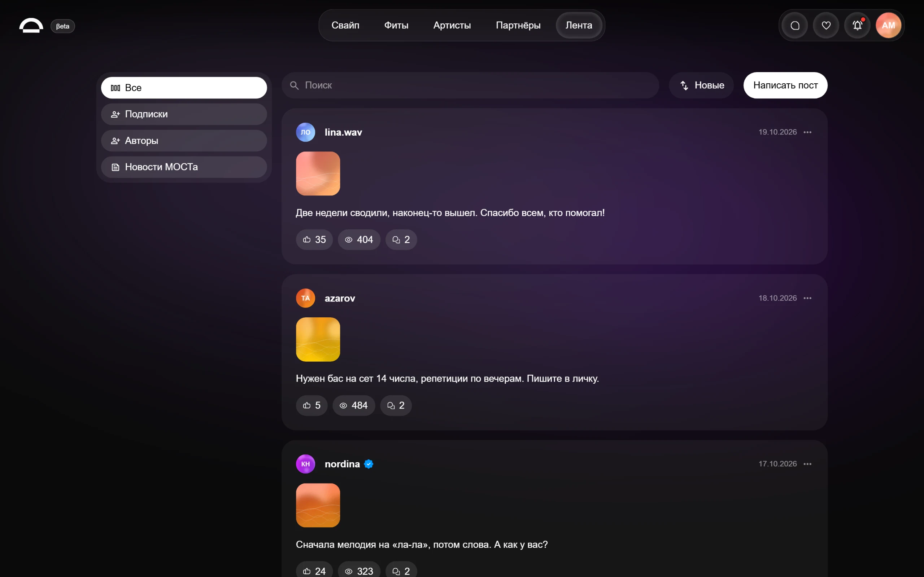Like lina.wav's post with 35 likes
This screenshot has width=924, height=577.
[314, 240]
